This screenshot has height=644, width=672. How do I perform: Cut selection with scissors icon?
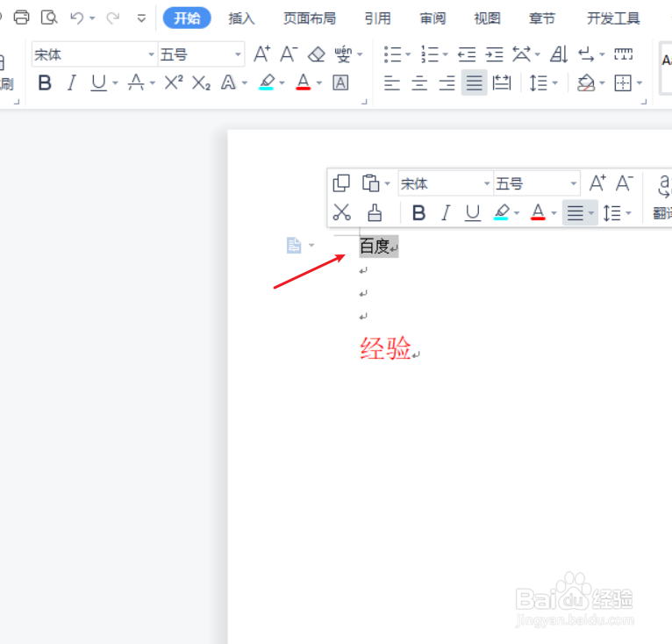341,212
